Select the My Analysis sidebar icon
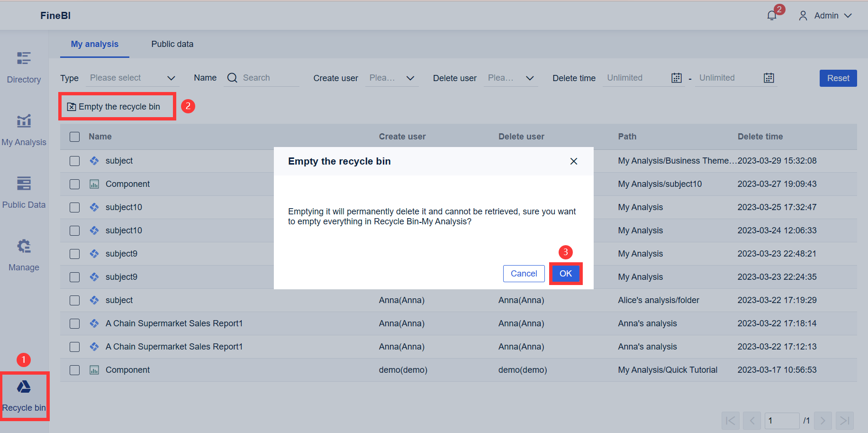 click(23, 129)
